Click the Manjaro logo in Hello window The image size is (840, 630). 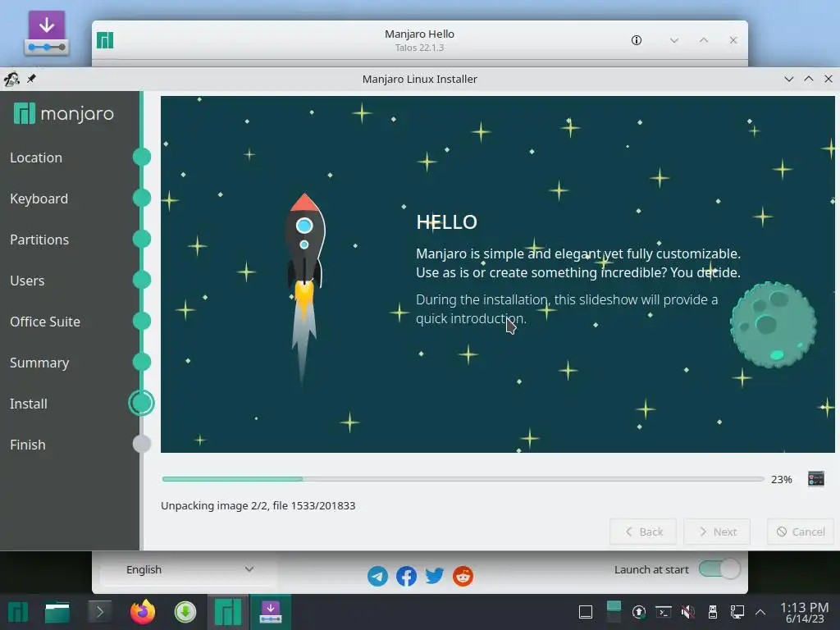pos(105,40)
